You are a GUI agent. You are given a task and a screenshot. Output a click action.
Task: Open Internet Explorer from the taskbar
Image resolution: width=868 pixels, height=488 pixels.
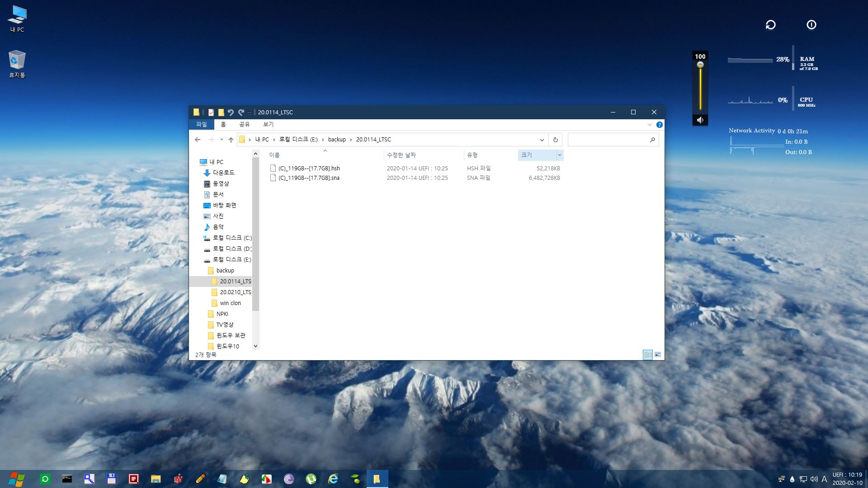[x=333, y=479]
